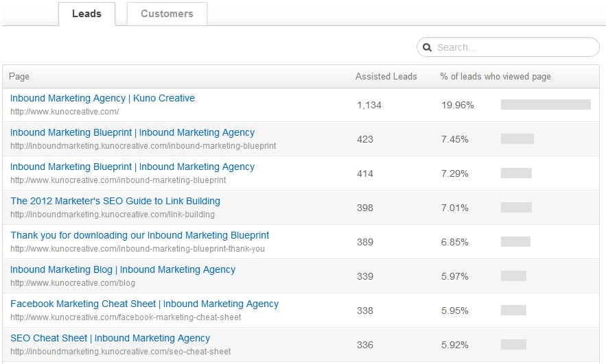Click the 1,134 assisted leads value
Screen dimensions: 606x364
click(369, 105)
